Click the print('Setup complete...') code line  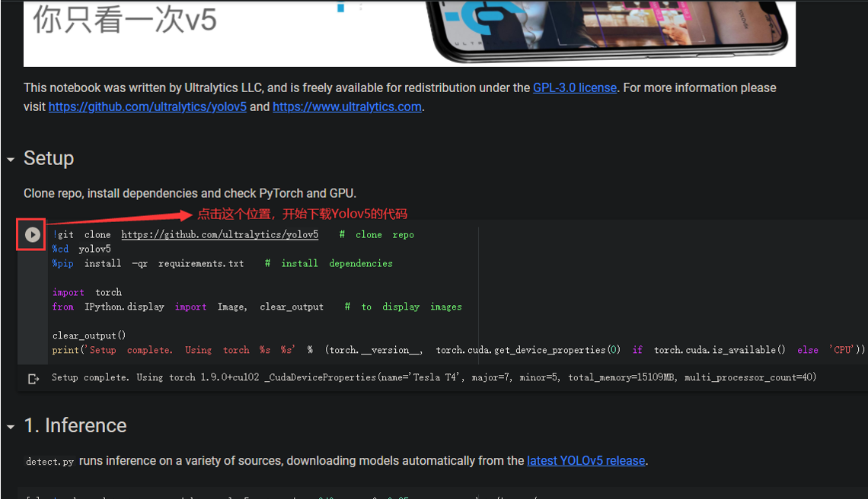458,350
